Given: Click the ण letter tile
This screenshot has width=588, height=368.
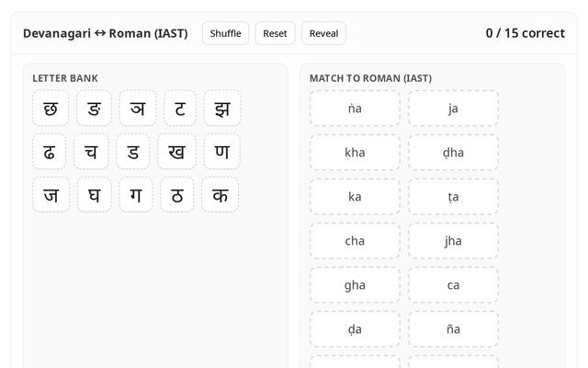Looking at the screenshot, I should click(221, 152).
